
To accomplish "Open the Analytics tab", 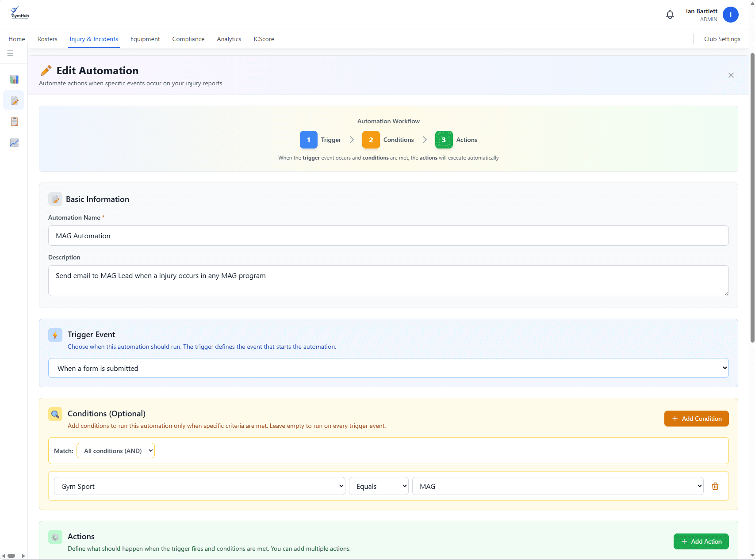I will point(229,39).
